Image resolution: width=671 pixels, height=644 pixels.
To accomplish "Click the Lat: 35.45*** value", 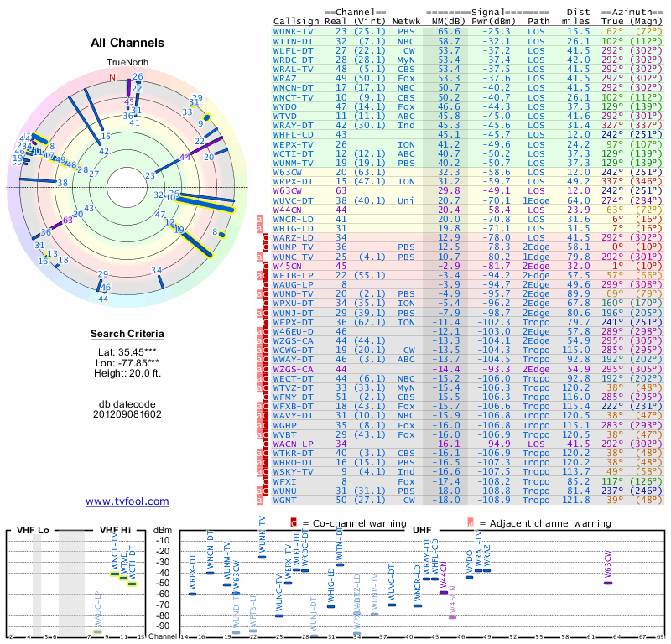I will 127,352.
